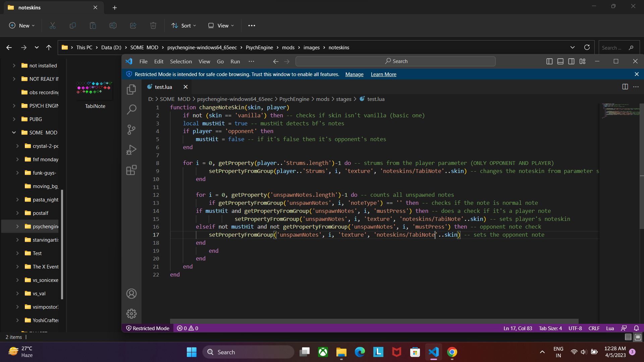This screenshot has width=644, height=362.
Task: Click the Manage link in the banner
Action: point(354,74)
